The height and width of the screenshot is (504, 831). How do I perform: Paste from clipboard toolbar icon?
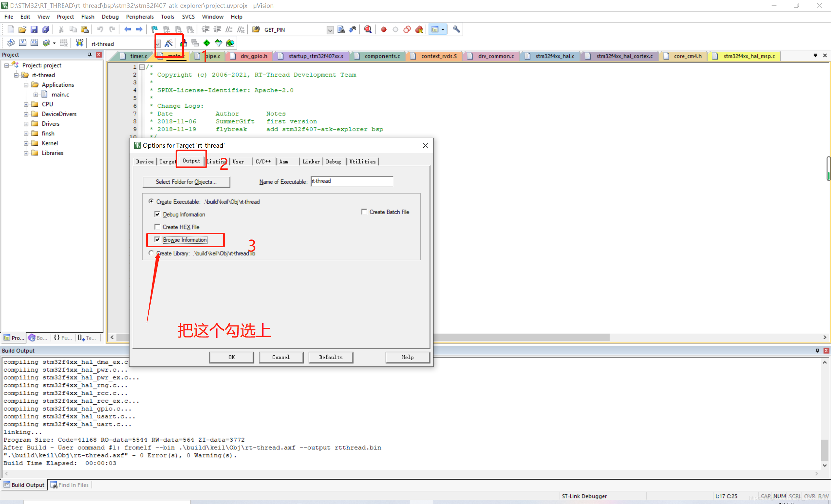85,29
